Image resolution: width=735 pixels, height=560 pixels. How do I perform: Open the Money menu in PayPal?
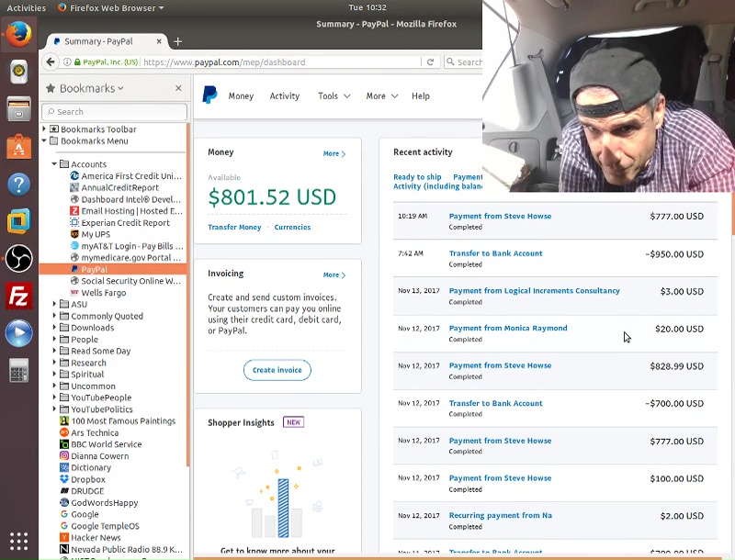tap(241, 96)
